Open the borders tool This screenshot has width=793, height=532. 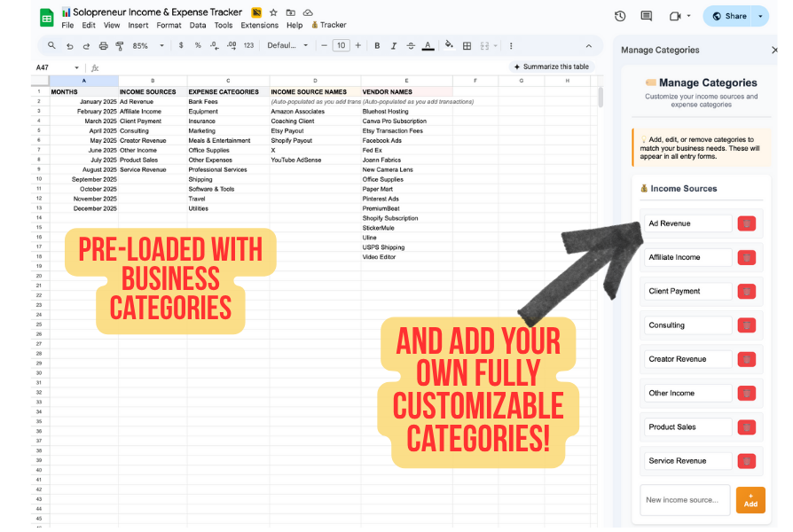pos(467,45)
